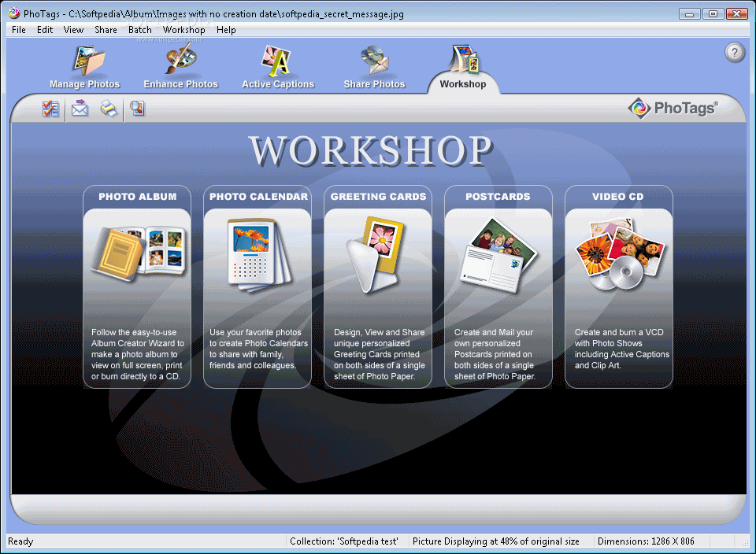The image size is (756, 554).
Task: Click "Picture Displaying at 48%" status text
Action: coord(496,541)
